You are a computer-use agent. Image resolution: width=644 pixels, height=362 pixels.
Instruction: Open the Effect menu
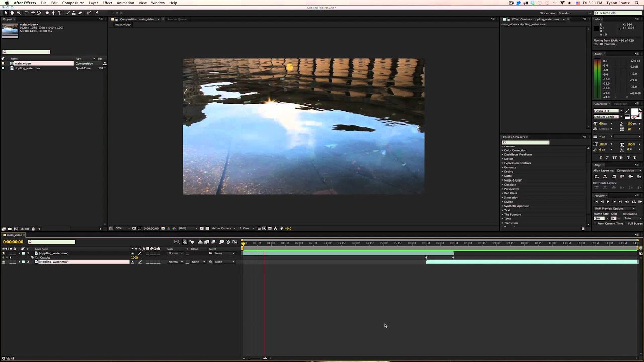point(107,3)
